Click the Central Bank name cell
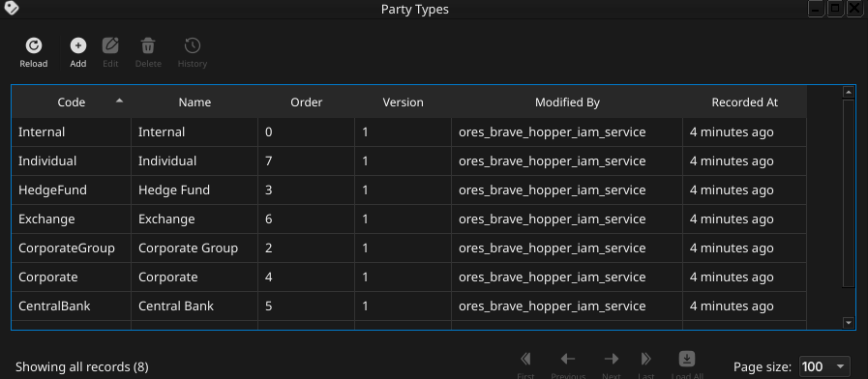This screenshot has height=379, width=868. (195, 306)
